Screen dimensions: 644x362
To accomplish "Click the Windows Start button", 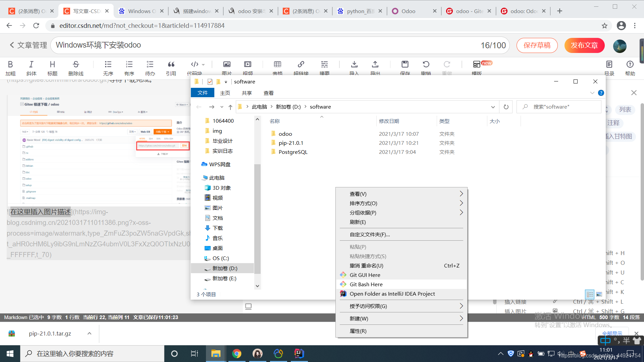I will click(10, 354).
